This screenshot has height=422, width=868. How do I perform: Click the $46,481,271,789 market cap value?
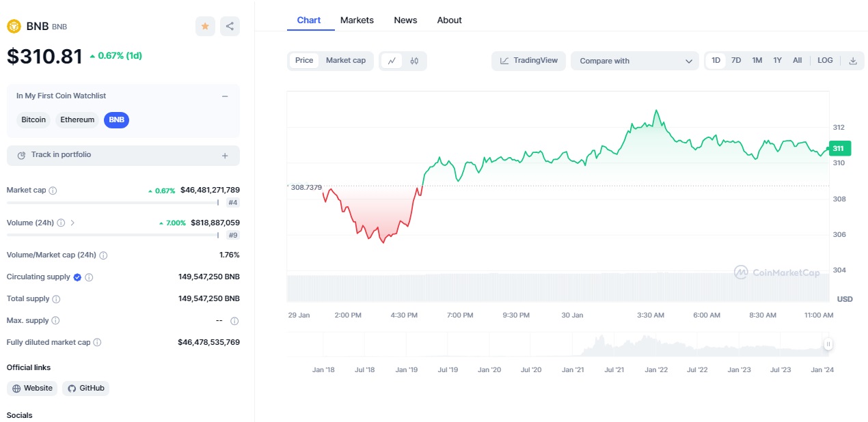(210, 191)
